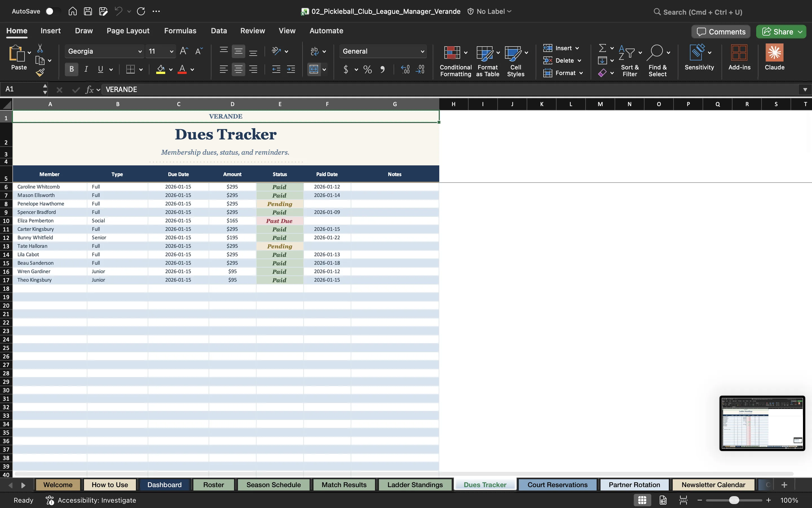
Task: Click the Comments button
Action: (x=721, y=32)
